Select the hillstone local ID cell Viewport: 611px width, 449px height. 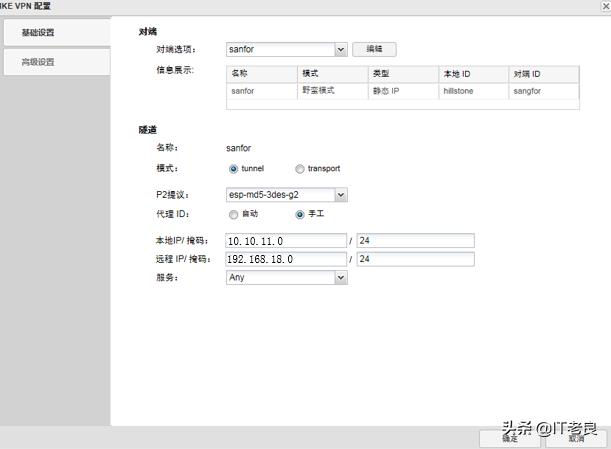tap(474, 91)
